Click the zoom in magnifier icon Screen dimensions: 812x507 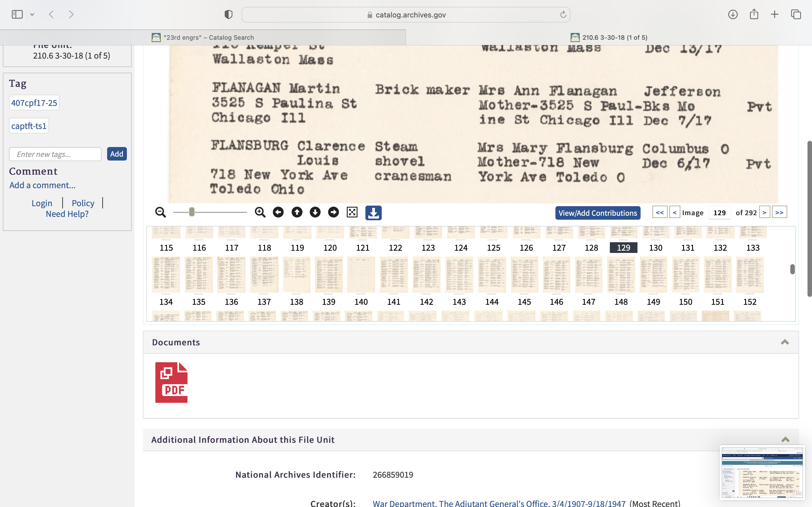(260, 212)
